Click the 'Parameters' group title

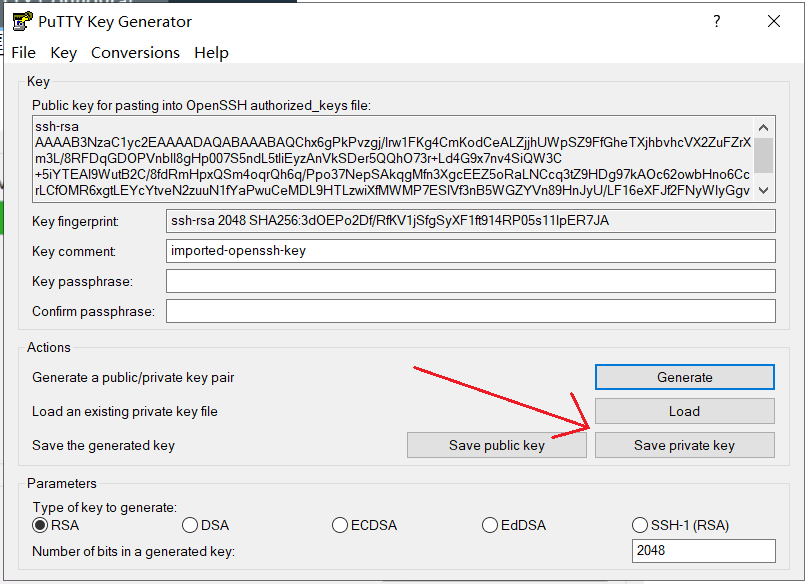(61, 483)
